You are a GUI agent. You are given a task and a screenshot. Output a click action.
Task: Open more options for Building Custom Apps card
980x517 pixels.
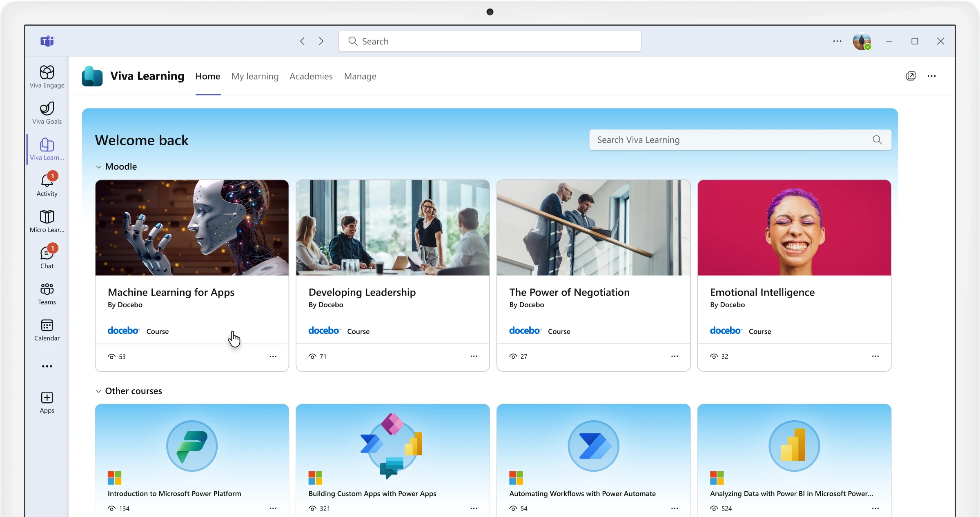pyautogui.click(x=474, y=508)
